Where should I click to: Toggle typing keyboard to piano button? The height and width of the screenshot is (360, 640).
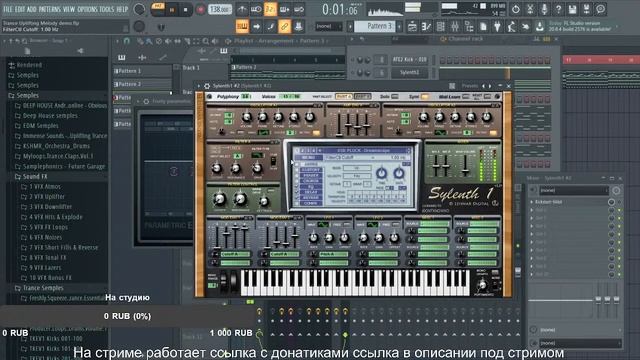point(242,27)
